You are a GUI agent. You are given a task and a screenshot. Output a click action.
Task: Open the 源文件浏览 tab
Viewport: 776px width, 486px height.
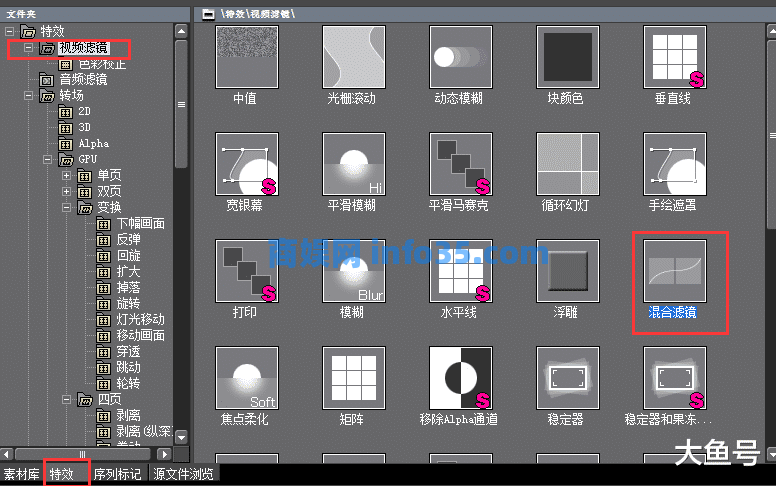[x=182, y=474]
